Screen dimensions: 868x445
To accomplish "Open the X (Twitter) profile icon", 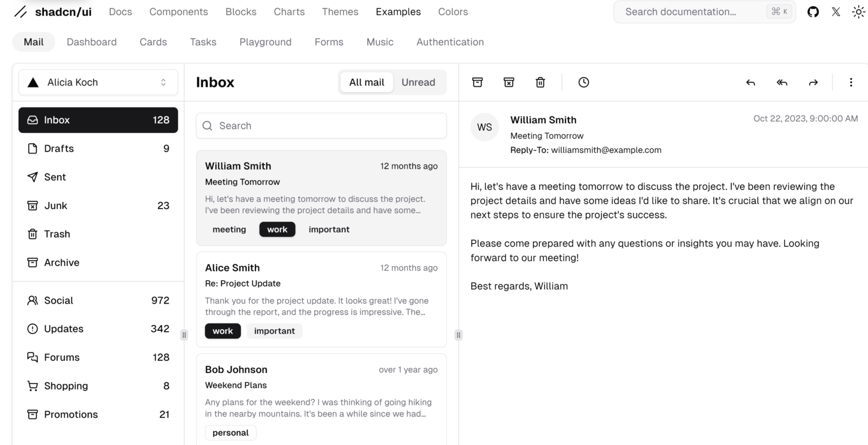I will click(x=836, y=11).
